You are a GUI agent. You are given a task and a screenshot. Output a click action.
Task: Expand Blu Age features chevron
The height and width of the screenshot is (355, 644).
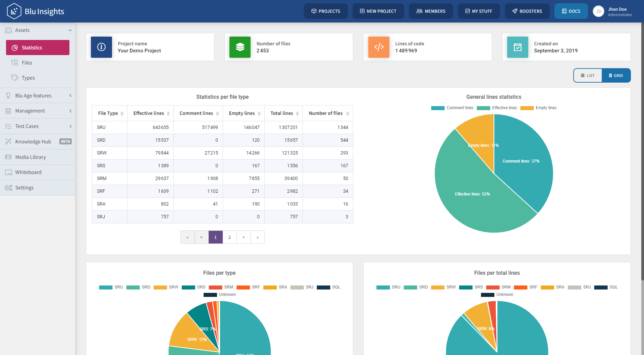70,96
